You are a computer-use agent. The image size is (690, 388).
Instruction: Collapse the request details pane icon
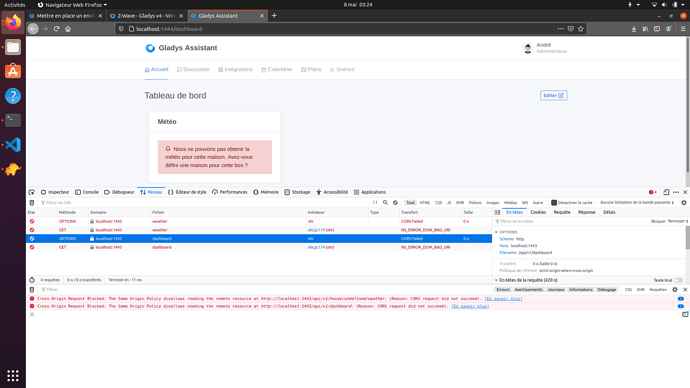(497, 212)
